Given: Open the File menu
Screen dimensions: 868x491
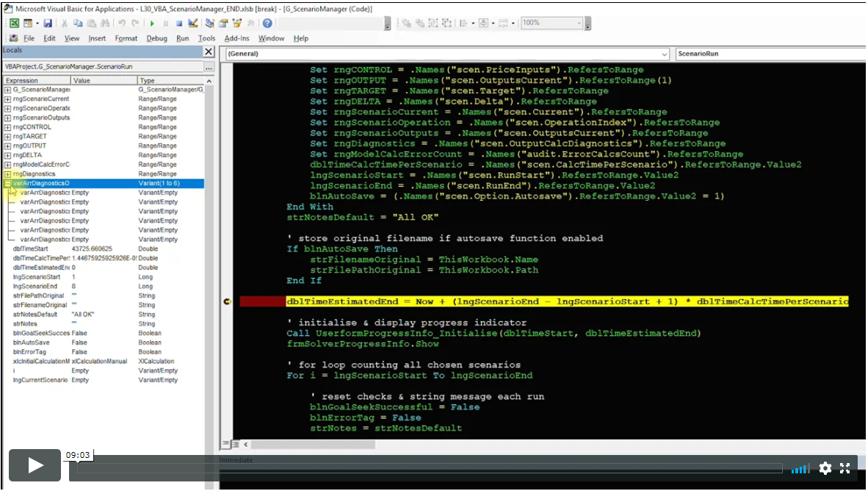Looking at the screenshot, I should tap(29, 38).
